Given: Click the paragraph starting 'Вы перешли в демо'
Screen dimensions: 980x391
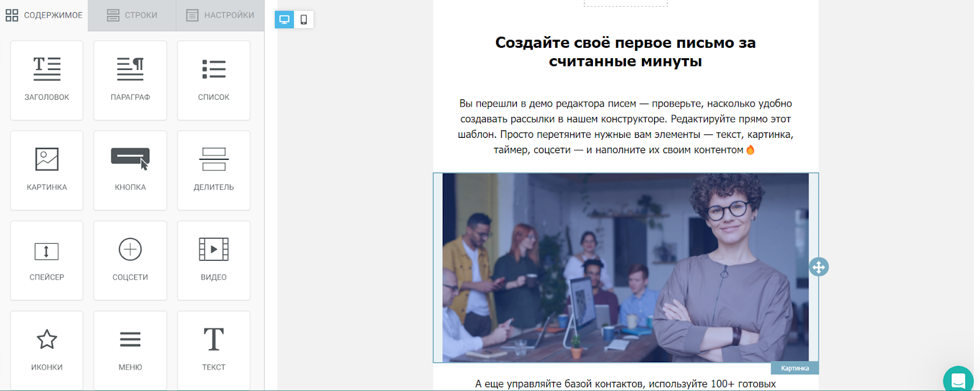Looking at the screenshot, I should pos(625,126).
